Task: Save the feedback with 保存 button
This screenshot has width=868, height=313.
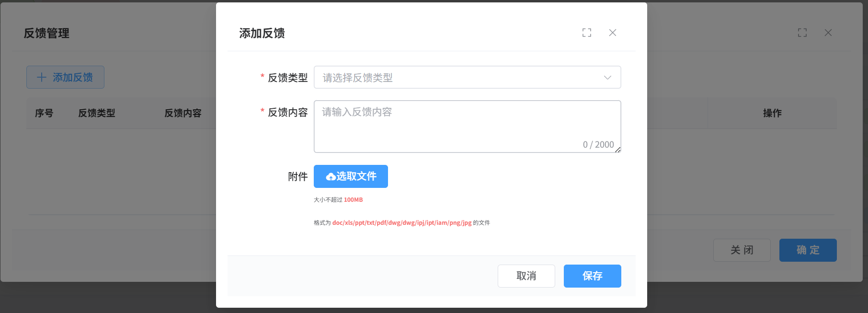Action: click(592, 276)
